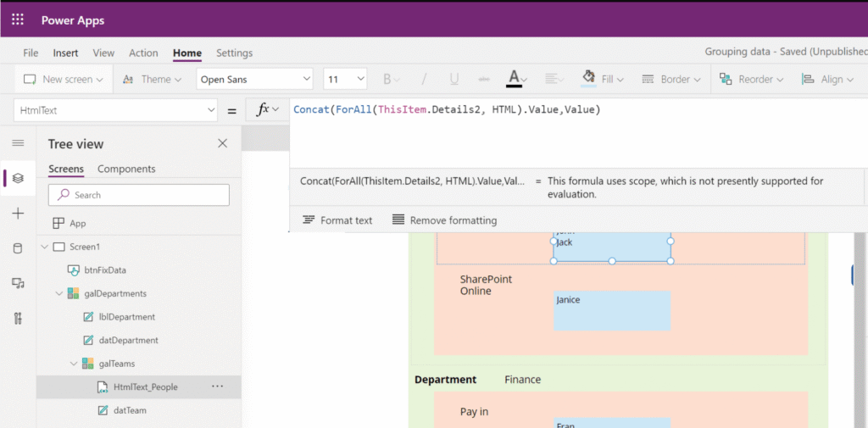Switch to the Screens tab

pyautogui.click(x=66, y=169)
